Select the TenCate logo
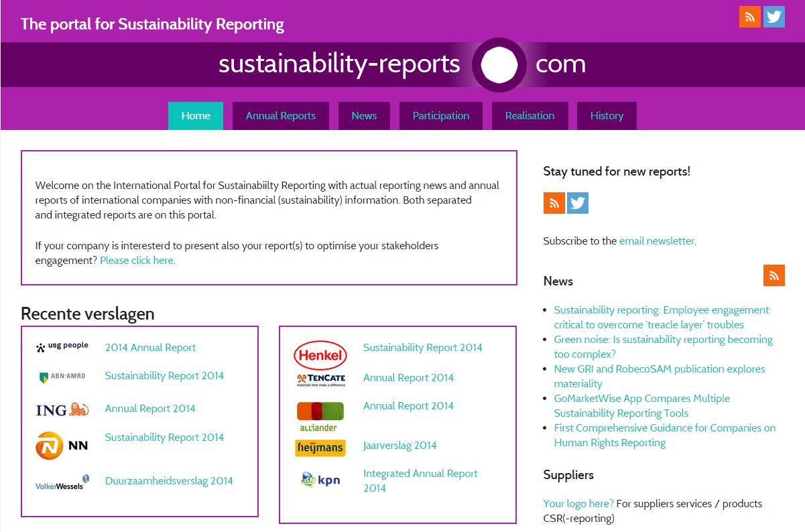 pyautogui.click(x=320, y=379)
